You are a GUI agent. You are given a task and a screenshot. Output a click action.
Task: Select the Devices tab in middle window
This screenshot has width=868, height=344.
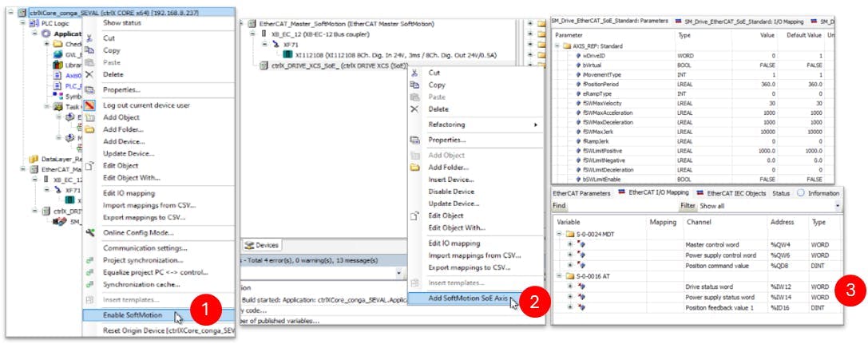pos(263,245)
